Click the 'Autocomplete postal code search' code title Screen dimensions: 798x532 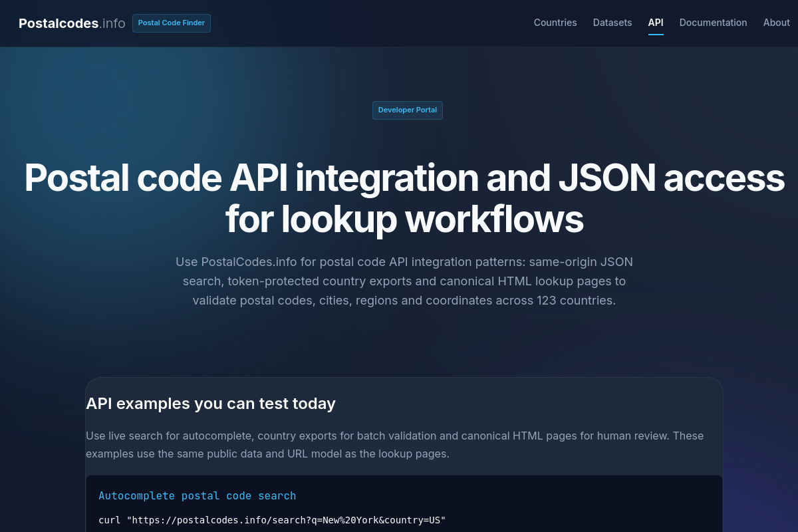[x=198, y=495]
